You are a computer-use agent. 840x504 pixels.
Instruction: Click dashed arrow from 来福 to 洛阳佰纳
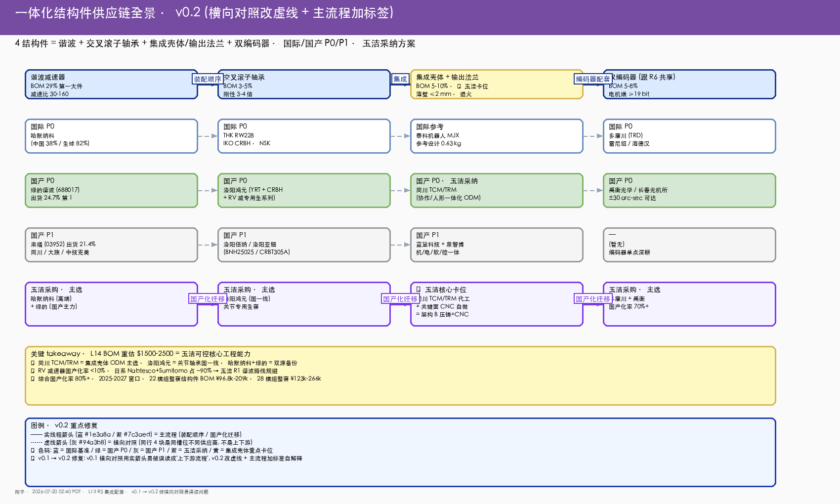(208, 245)
